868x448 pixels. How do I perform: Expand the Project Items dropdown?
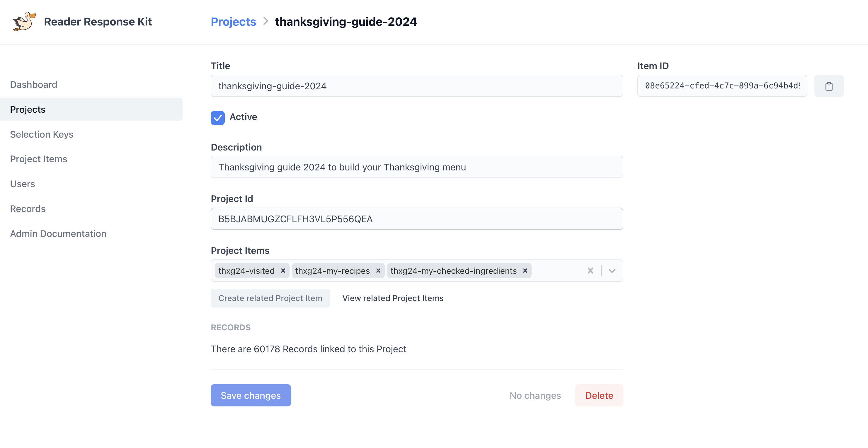pos(612,271)
